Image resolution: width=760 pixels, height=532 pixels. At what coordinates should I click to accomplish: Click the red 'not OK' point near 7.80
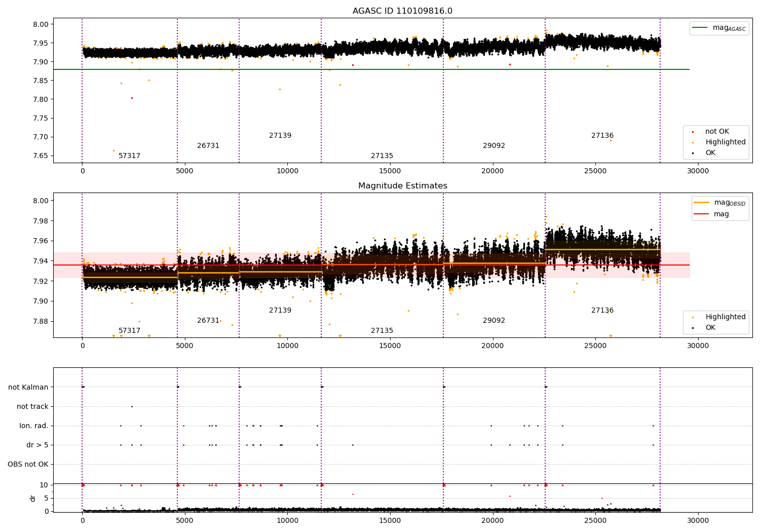(132, 98)
